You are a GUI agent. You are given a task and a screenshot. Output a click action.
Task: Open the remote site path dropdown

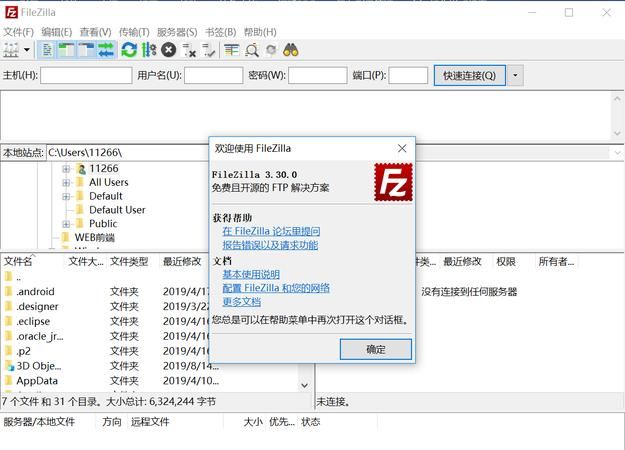[617, 153]
